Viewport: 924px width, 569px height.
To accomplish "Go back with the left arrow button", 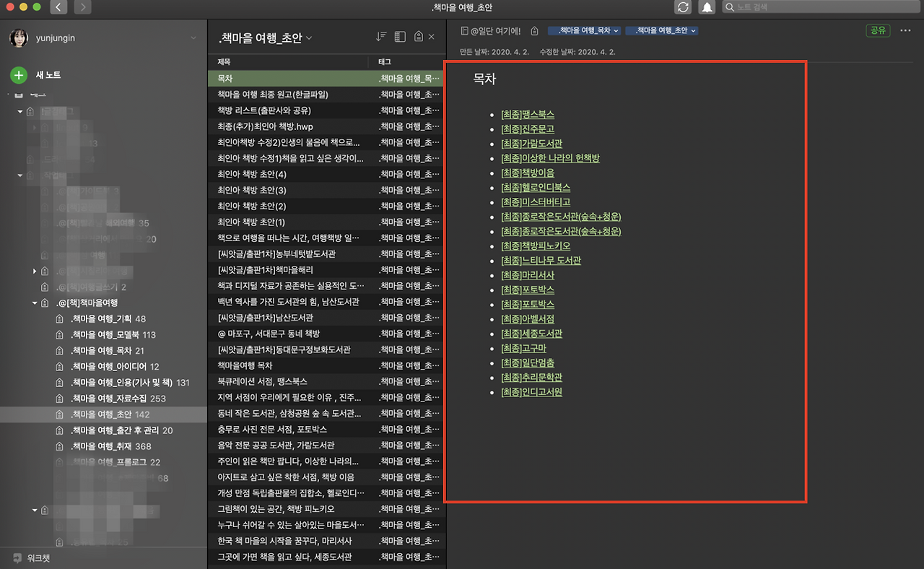I will pyautogui.click(x=58, y=7).
